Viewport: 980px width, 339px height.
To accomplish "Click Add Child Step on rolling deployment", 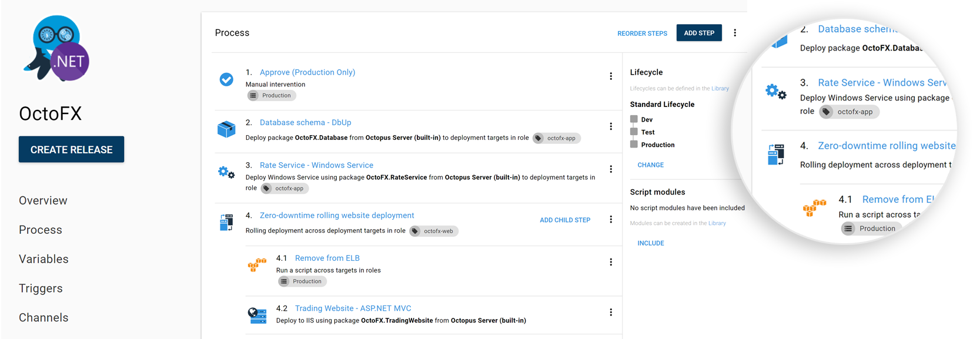I will point(564,220).
